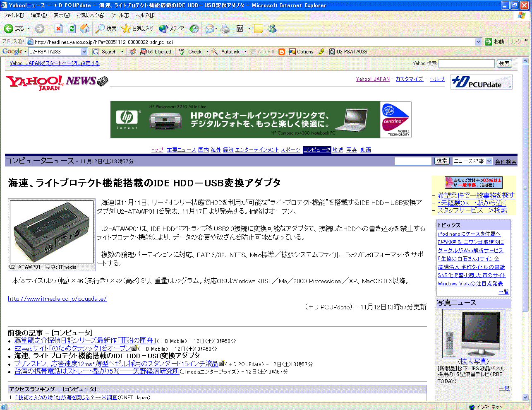Screen dimensions: 532x410
Task: Go to the Home page icon
Action: (85, 29)
